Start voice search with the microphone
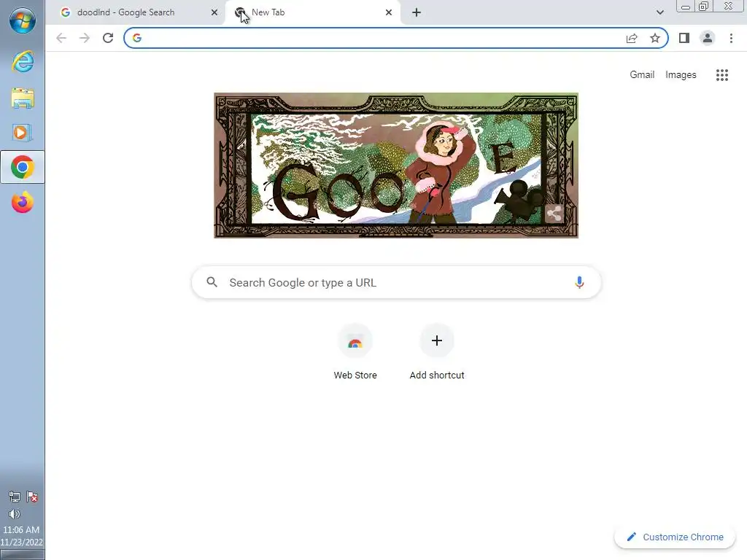 pyautogui.click(x=579, y=282)
